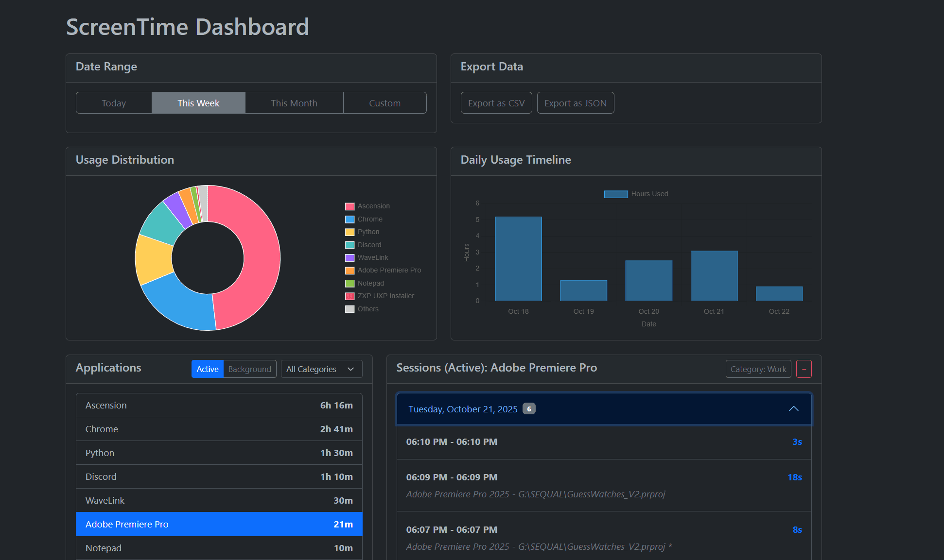Select This Month date range

pos(294,103)
